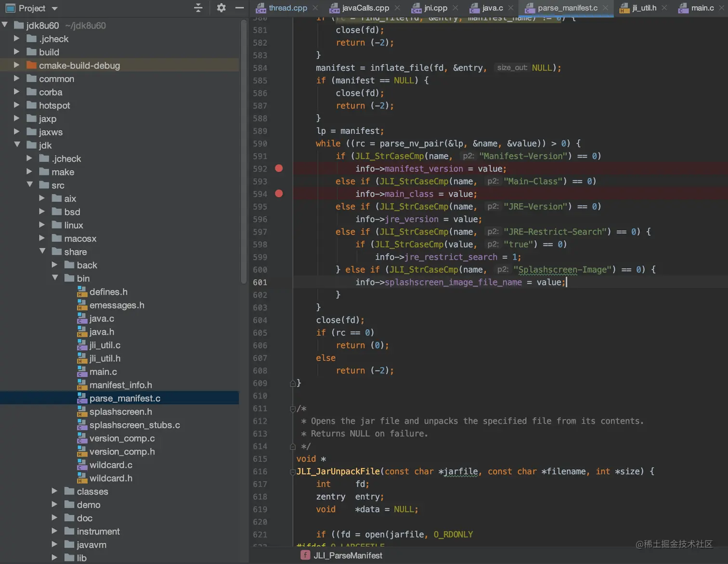This screenshot has width=728, height=564.
Task: Click the "Main-Class" string on line 593
Action: [533, 181]
